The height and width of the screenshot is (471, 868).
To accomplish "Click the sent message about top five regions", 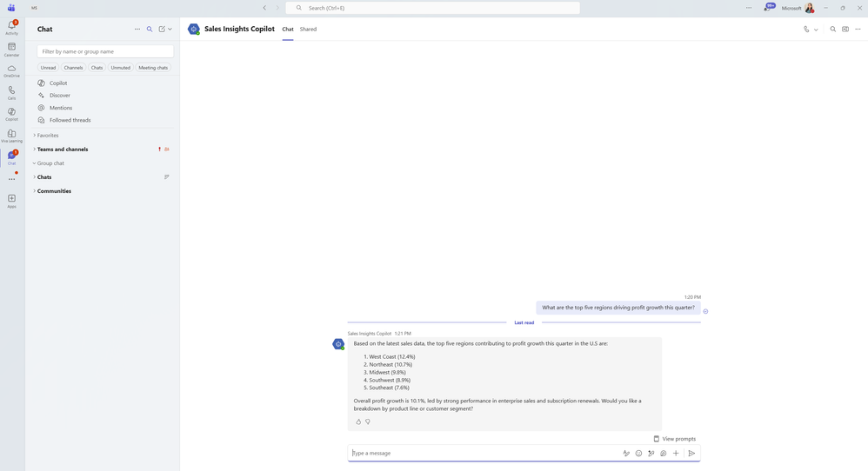I will point(618,308).
